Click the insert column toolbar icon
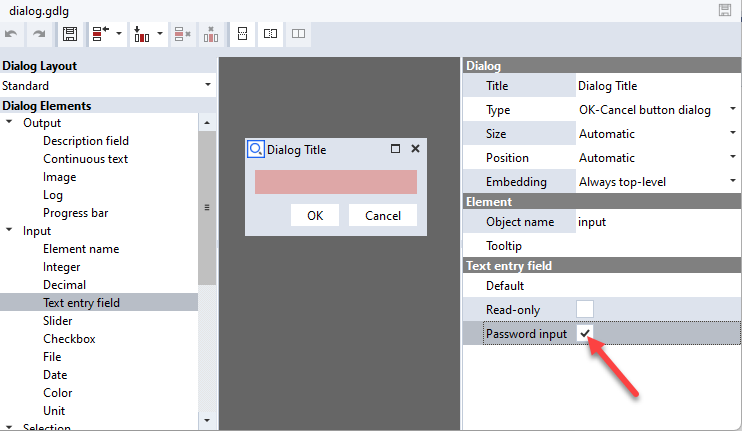Viewport: 742px width, 431px height. point(140,34)
